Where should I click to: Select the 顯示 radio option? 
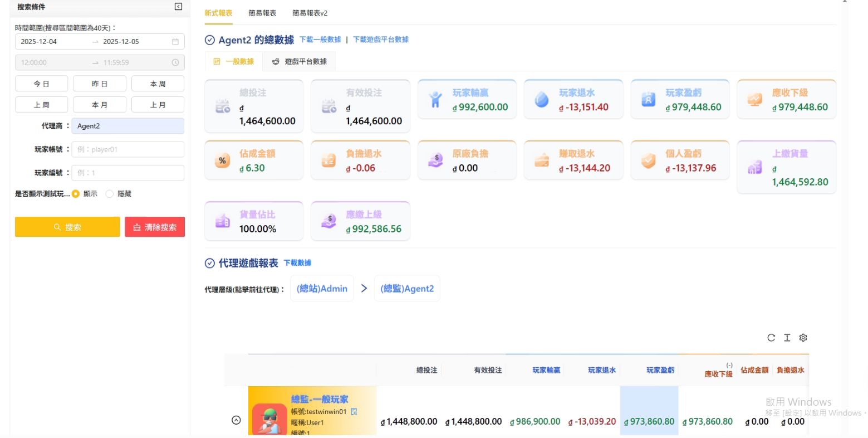pyautogui.click(x=76, y=194)
